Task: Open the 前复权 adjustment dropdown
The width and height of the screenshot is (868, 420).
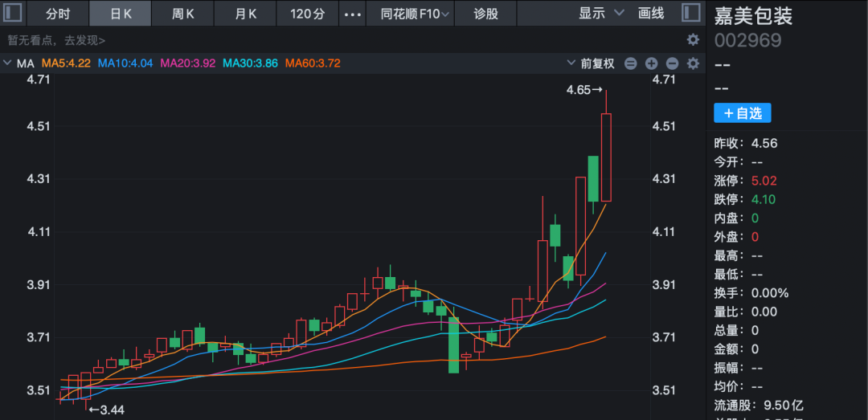Action: tap(592, 63)
